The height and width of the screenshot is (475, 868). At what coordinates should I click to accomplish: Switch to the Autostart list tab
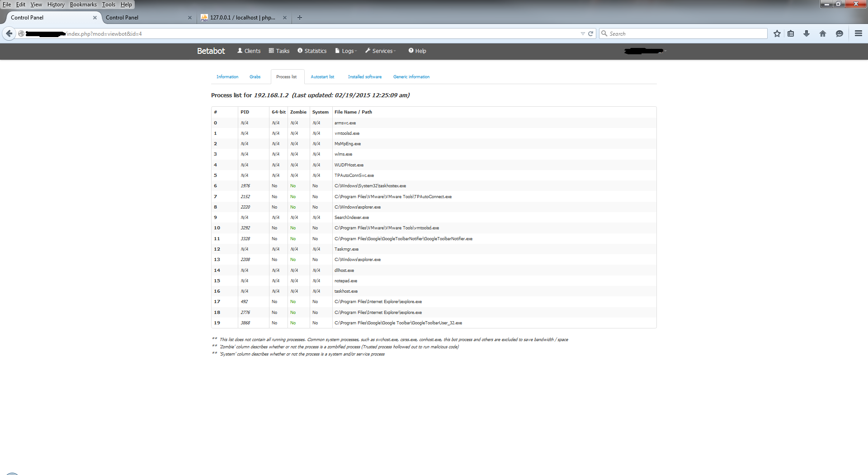click(x=322, y=77)
